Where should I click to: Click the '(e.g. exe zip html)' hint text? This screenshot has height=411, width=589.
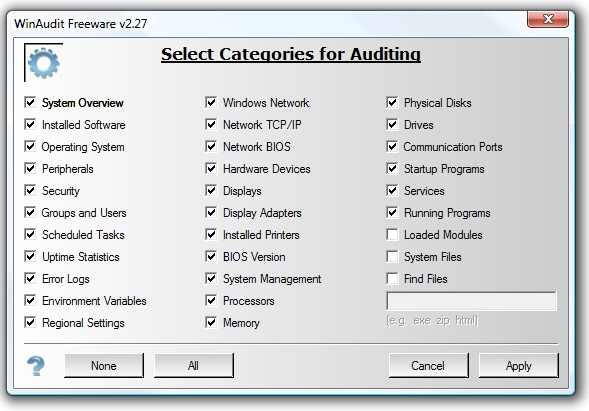click(x=432, y=320)
